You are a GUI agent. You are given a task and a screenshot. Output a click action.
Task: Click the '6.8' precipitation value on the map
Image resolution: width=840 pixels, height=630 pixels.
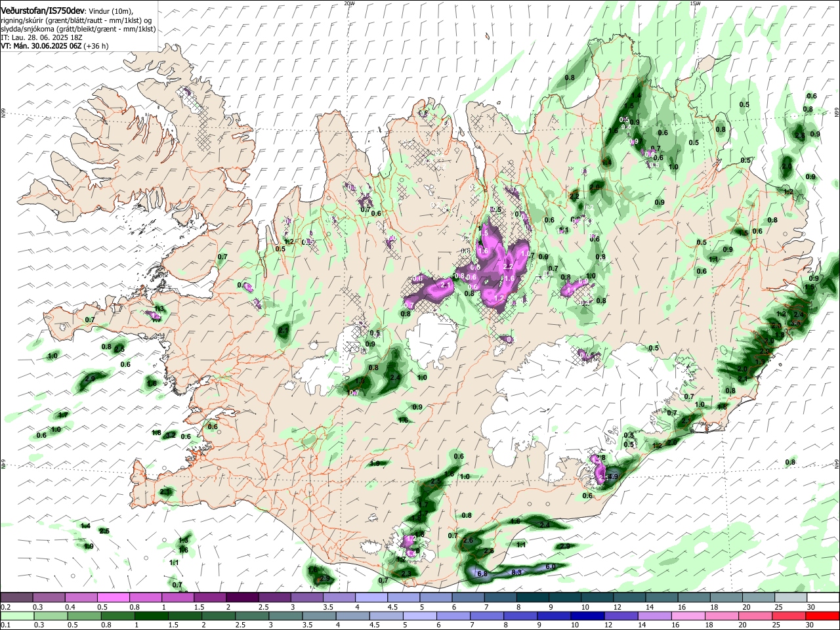482,574
